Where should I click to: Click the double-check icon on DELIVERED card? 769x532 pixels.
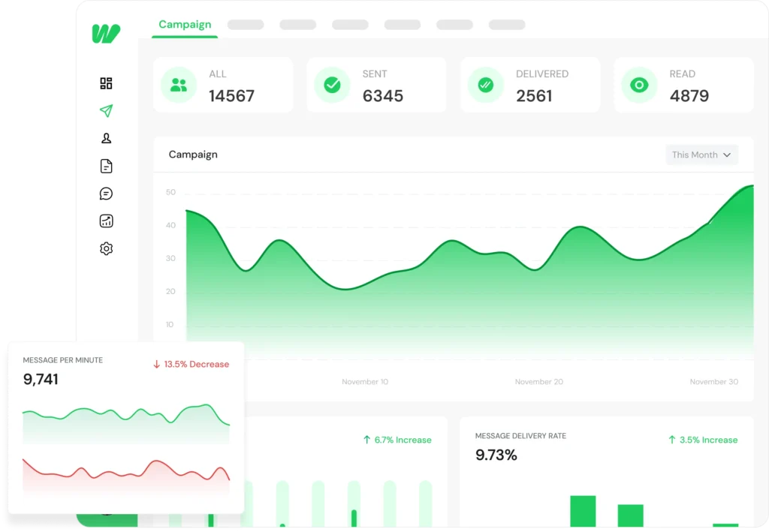486,86
